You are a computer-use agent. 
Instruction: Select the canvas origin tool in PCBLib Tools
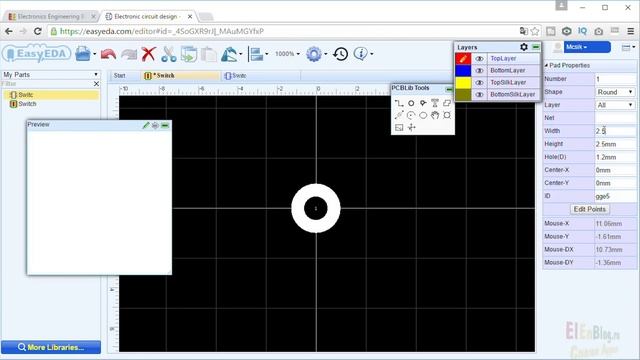pyautogui.click(x=411, y=128)
